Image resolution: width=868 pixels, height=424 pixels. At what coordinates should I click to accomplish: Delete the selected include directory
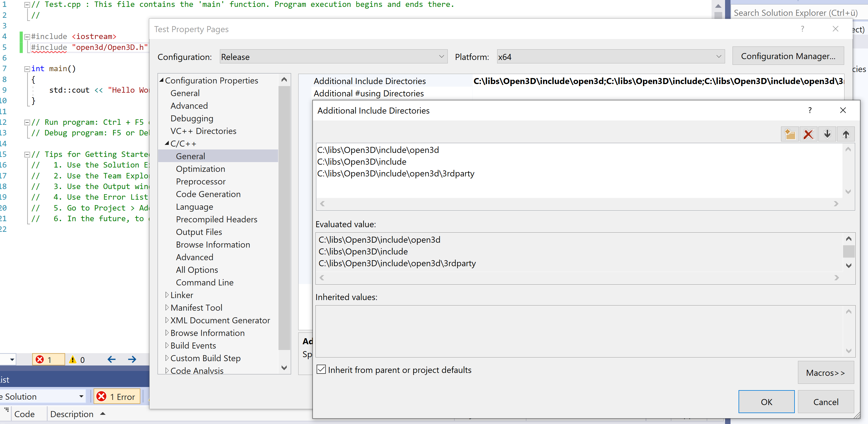pos(809,134)
